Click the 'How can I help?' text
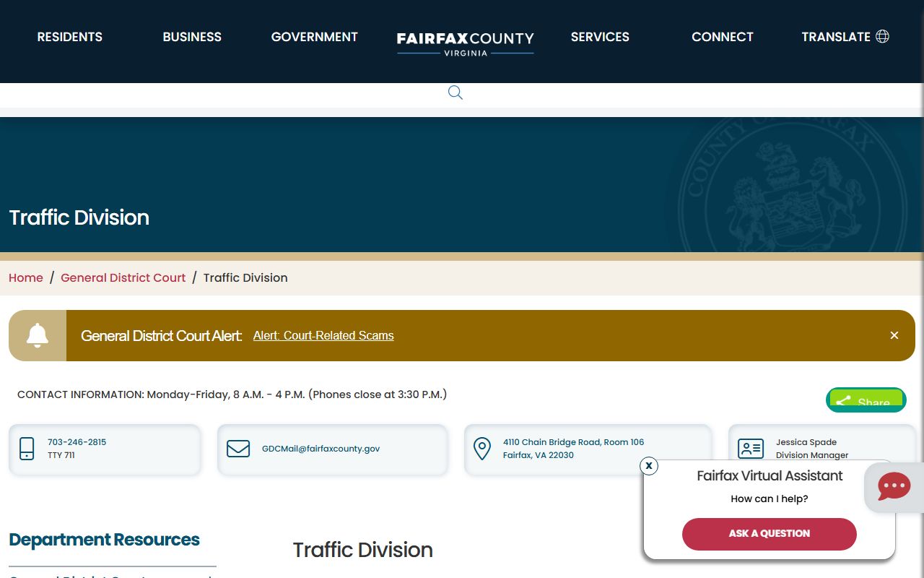 click(770, 499)
